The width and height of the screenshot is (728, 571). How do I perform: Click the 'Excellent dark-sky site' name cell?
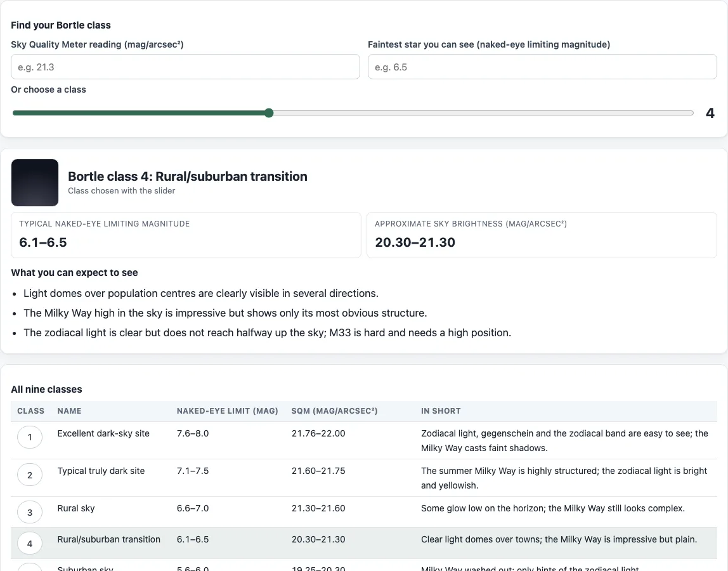(103, 433)
